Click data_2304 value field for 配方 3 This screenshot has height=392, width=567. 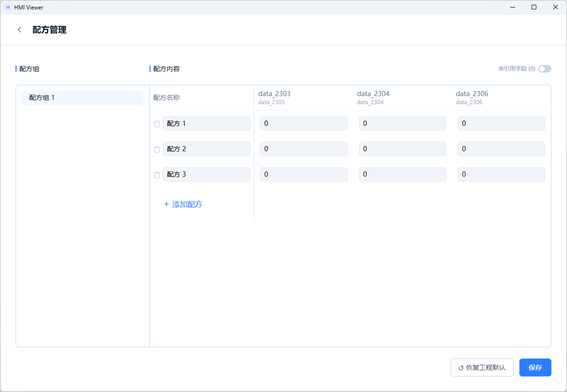(x=402, y=174)
